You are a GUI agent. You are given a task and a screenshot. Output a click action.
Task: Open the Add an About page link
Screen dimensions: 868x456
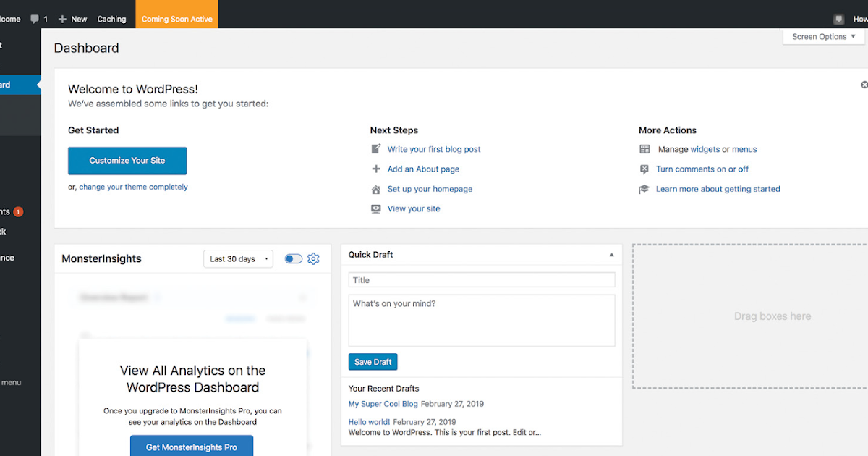point(423,169)
